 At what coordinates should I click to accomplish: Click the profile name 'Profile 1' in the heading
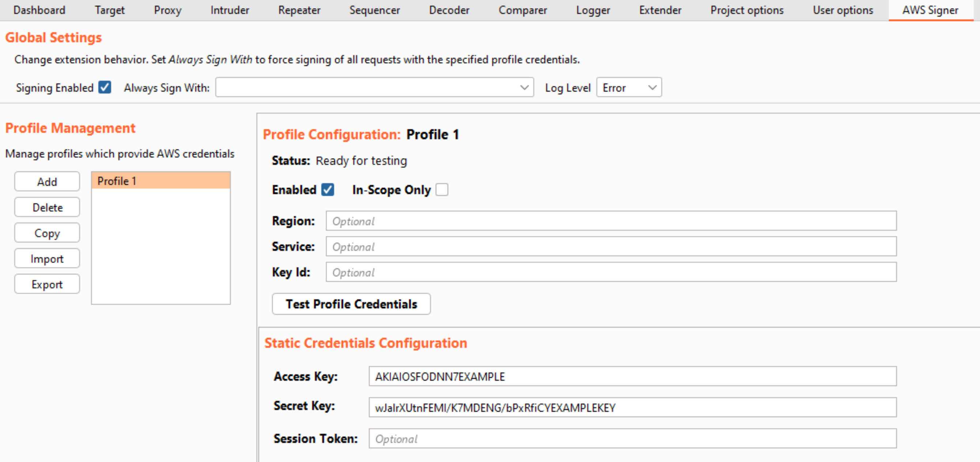tap(432, 134)
